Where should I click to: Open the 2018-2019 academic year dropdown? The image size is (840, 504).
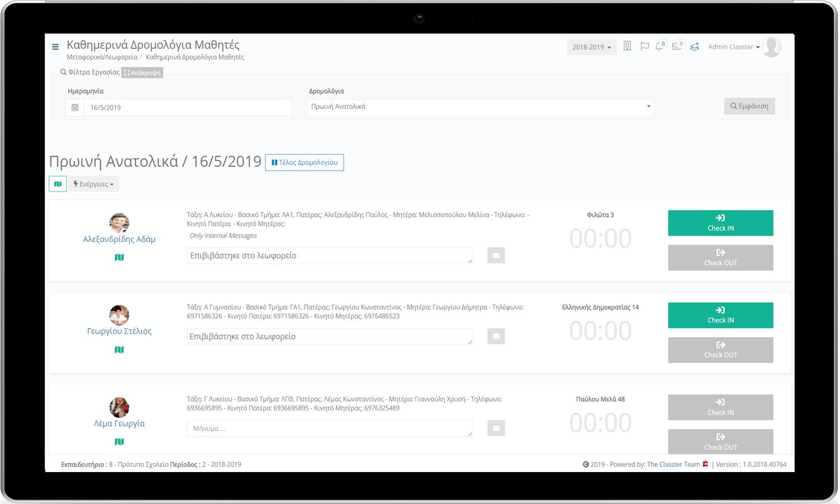(x=591, y=47)
